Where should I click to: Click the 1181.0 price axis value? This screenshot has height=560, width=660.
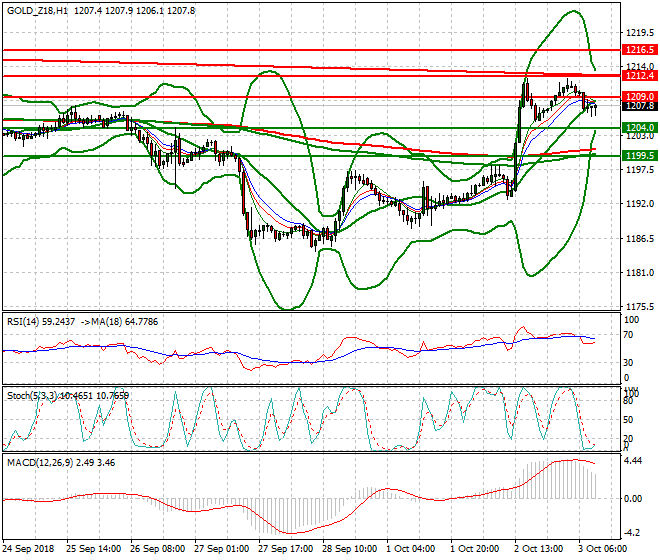pos(640,272)
